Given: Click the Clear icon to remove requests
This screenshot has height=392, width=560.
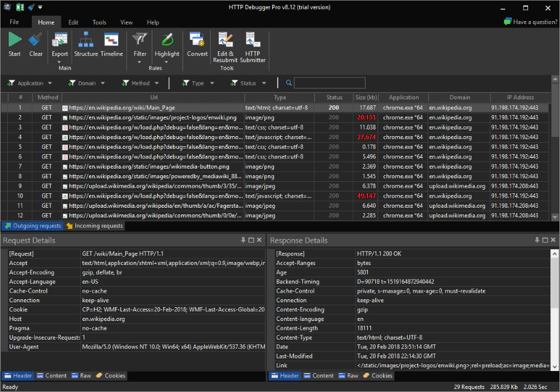Looking at the screenshot, I should pyautogui.click(x=36, y=45).
